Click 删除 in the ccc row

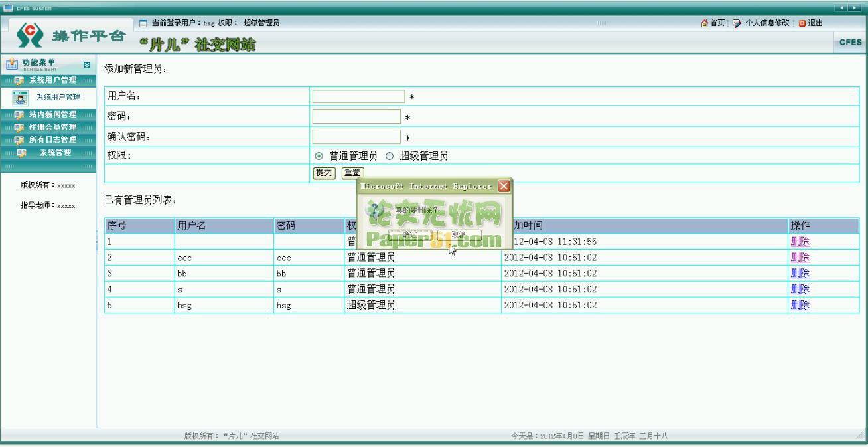800,258
